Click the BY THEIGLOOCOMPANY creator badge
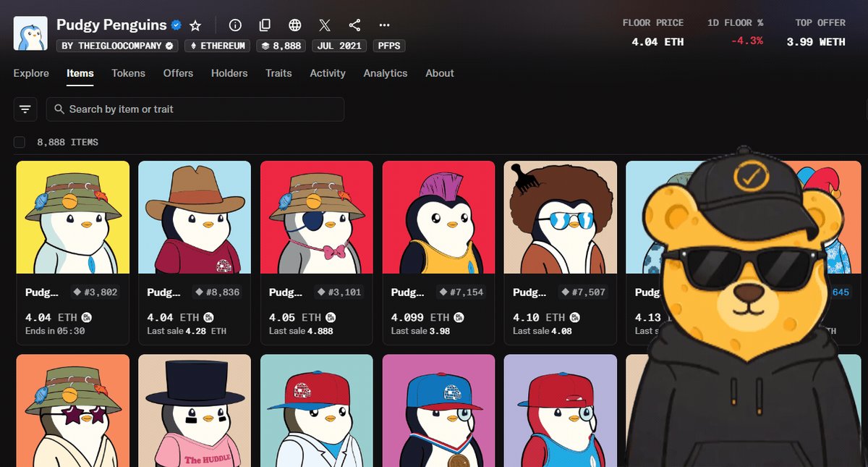 coord(118,46)
